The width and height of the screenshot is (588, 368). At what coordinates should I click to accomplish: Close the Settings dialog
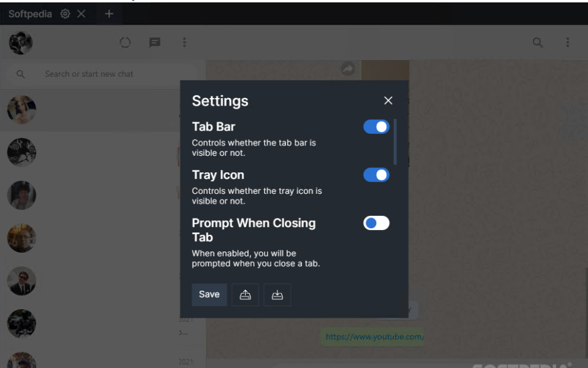tap(388, 101)
